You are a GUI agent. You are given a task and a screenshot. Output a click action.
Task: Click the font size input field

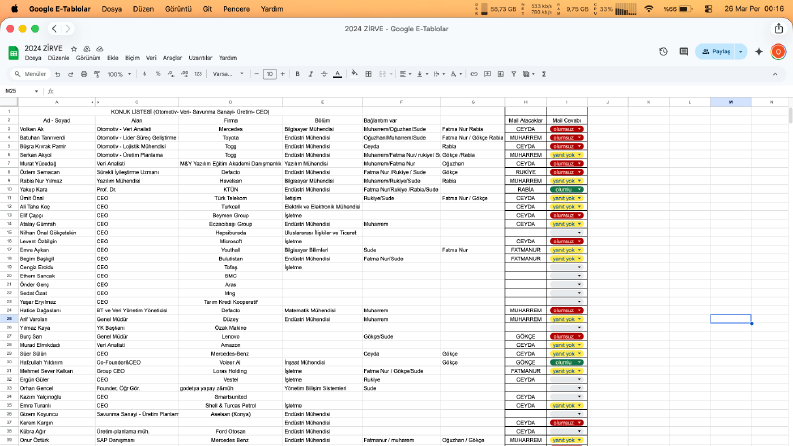[x=270, y=74]
